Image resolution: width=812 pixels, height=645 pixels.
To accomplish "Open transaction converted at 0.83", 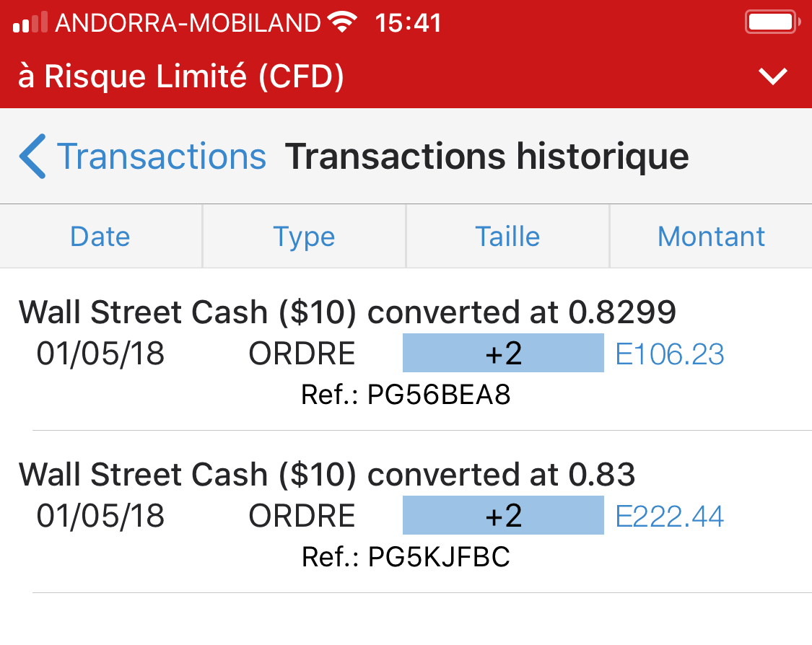I will click(327, 475).
